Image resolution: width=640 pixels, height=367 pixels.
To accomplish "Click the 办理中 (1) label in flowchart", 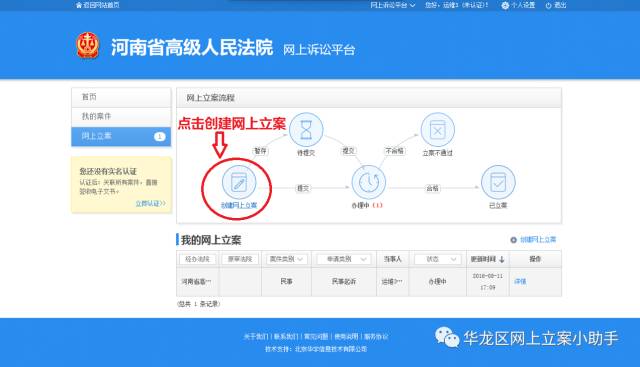I will point(367,205).
